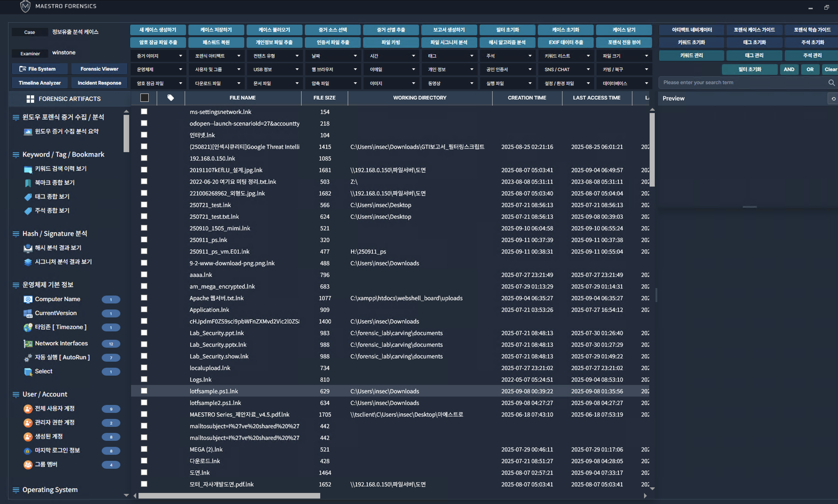Click the Computer Name monitor icon
The height and width of the screenshot is (504, 838).
pos(28,299)
